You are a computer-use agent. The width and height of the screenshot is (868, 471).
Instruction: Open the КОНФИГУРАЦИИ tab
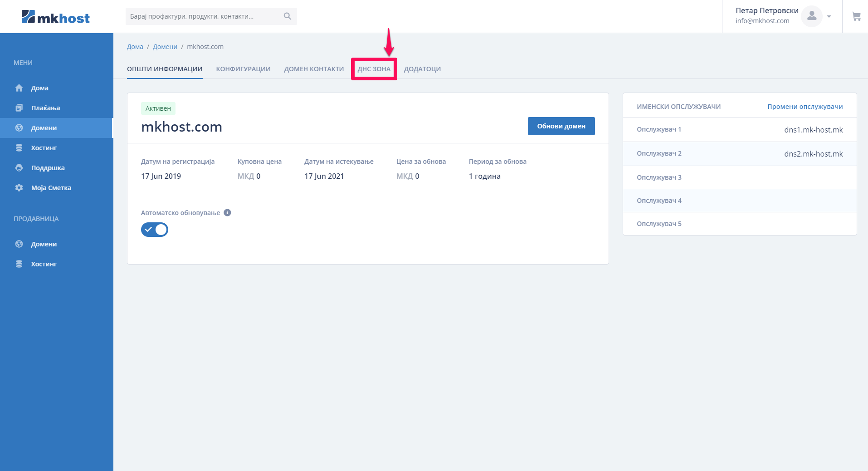coord(243,69)
